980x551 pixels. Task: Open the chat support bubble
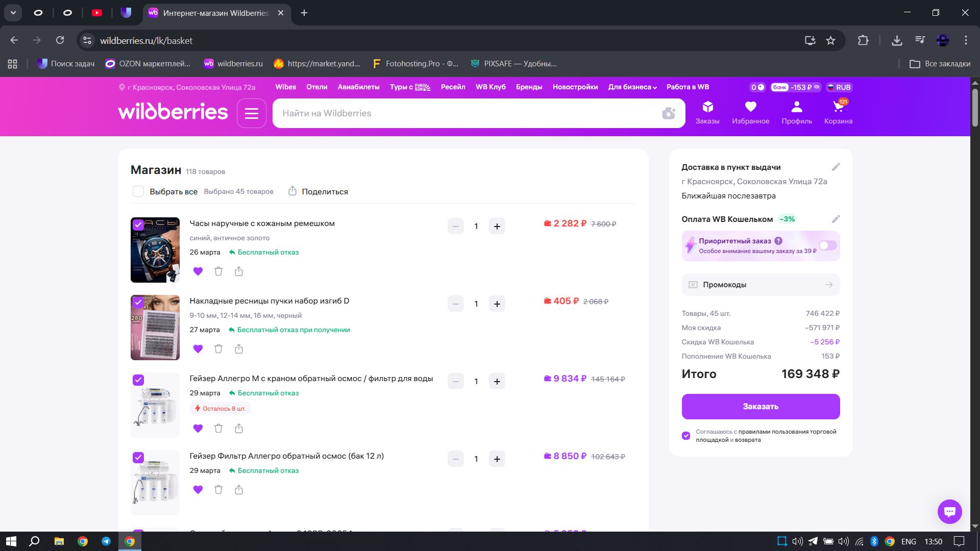(x=949, y=511)
